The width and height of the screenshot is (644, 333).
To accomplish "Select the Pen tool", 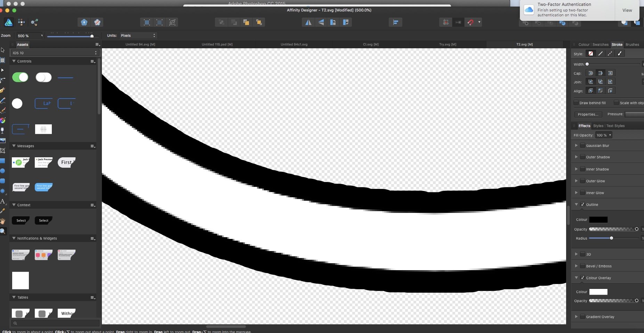I will (3, 90).
